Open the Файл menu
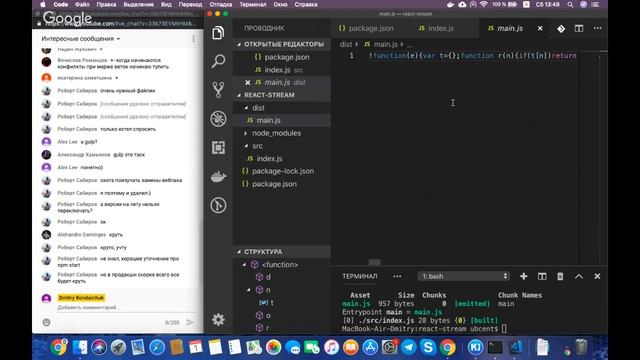Image resolution: width=640 pixels, height=360 pixels. (x=82, y=4)
